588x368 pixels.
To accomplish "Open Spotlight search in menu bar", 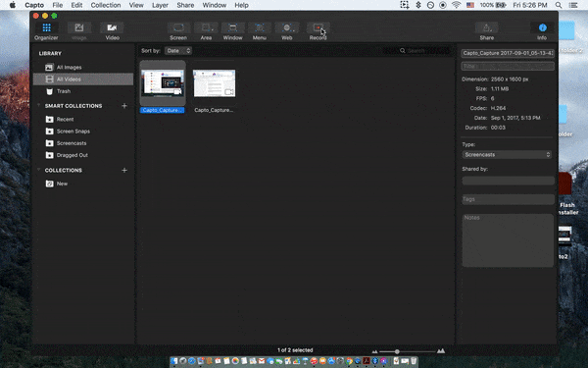I will 559,5.
